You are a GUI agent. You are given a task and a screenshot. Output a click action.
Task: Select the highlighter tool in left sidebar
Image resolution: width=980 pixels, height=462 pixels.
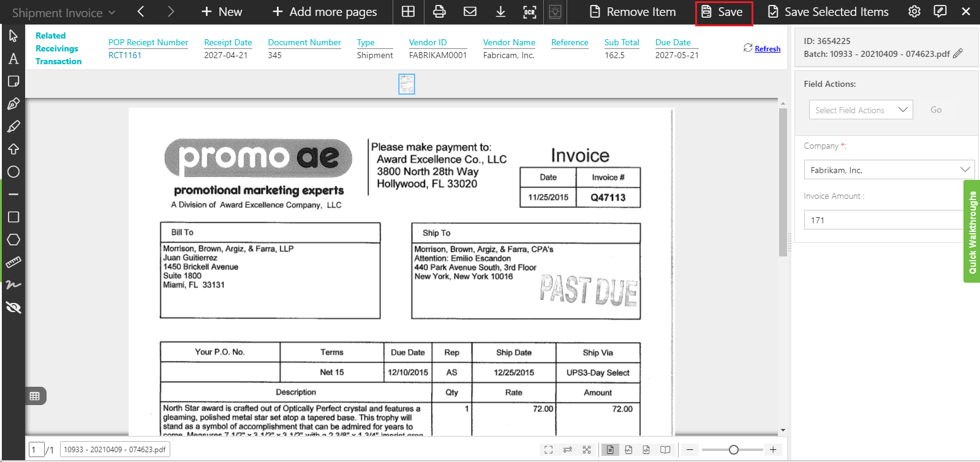coord(13,127)
